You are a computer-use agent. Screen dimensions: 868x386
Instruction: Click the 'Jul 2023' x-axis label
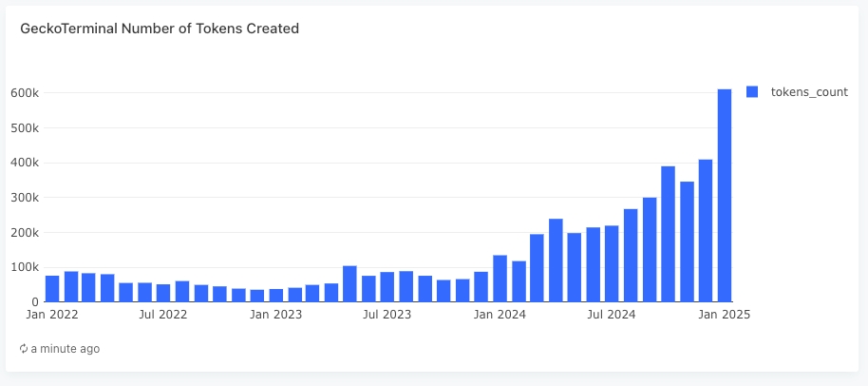pyautogui.click(x=387, y=315)
